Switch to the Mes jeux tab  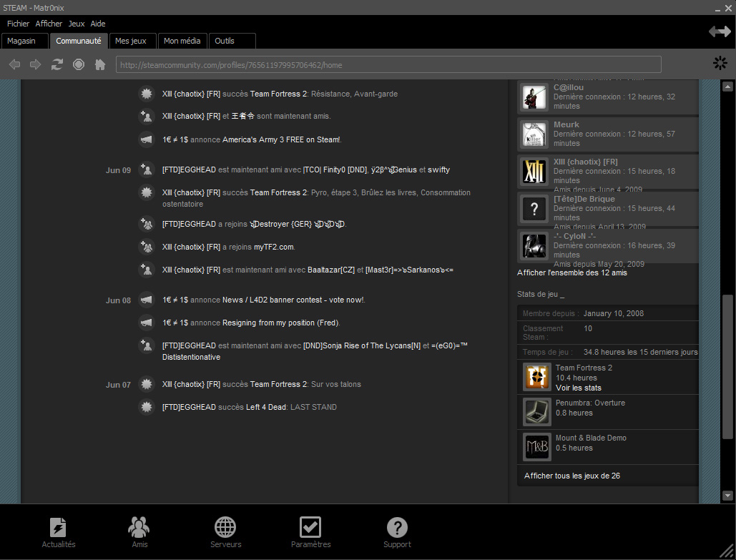[133, 41]
